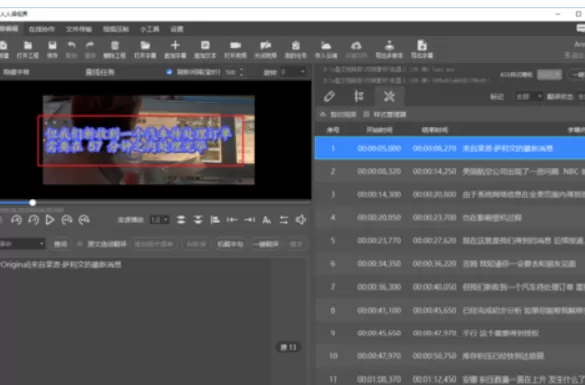The height and width of the screenshot is (385, 585).
Task: Open the Video Compression menu
Action: [x=116, y=29]
